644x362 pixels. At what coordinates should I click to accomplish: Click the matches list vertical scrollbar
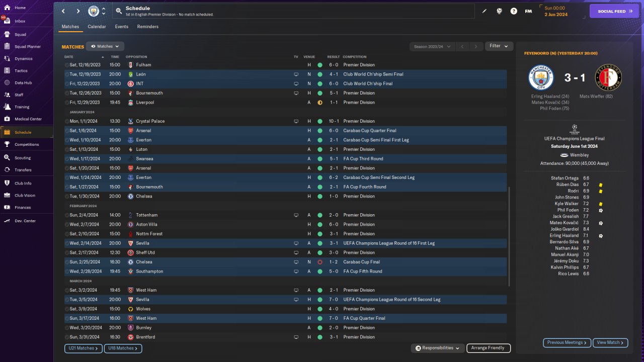pyautogui.click(x=509, y=236)
